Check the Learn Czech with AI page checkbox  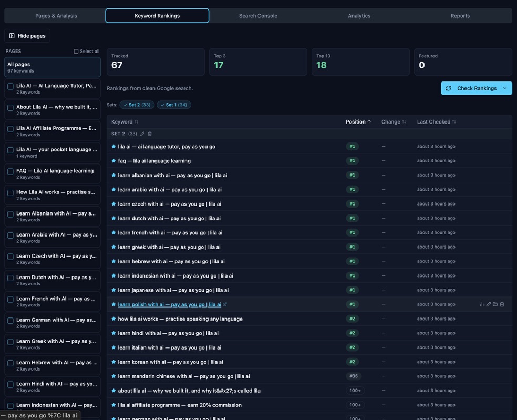tap(11, 257)
